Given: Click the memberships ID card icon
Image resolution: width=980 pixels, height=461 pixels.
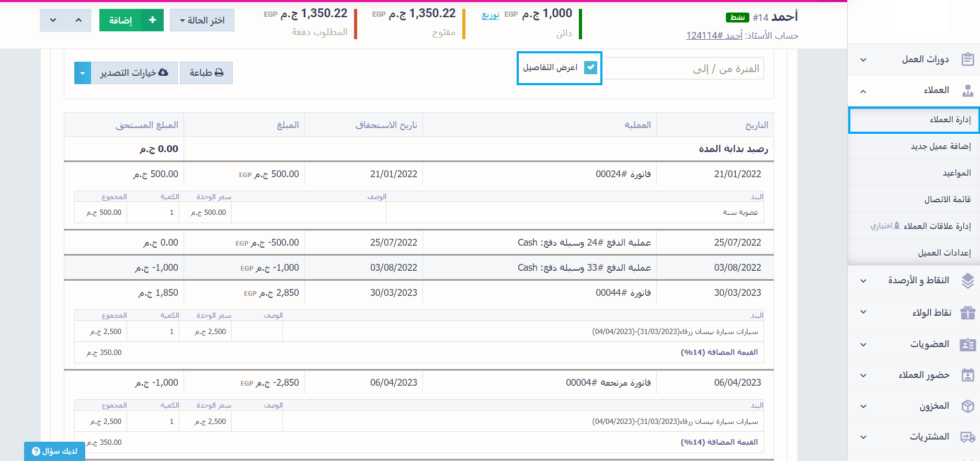Looking at the screenshot, I should (967, 344).
